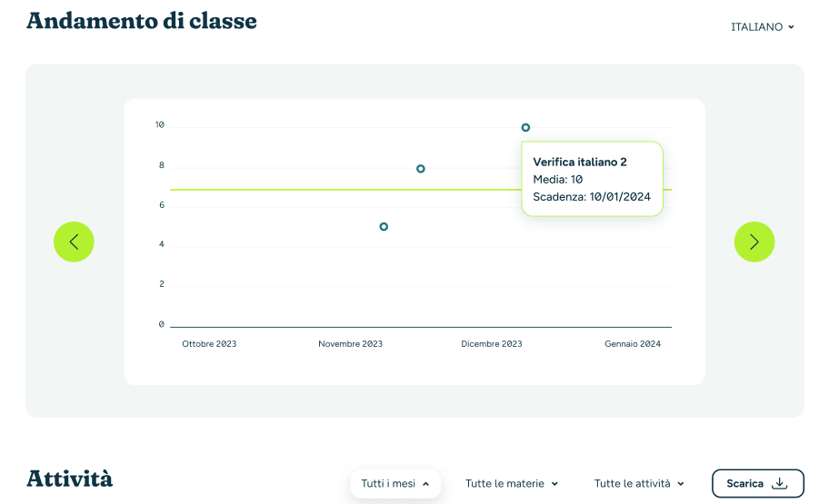Go to the previous chart with left arrow
The image size is (829, 504).
[x=74, y=242]
